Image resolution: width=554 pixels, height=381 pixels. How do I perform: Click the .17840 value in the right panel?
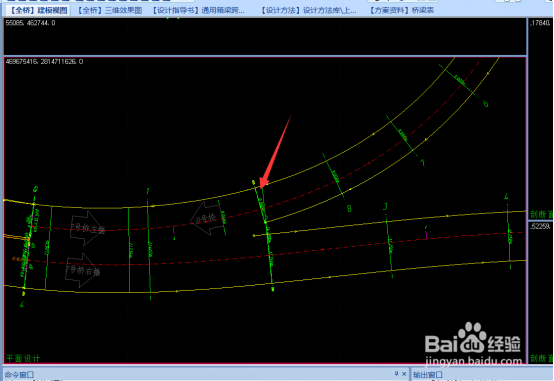[541, 23]
